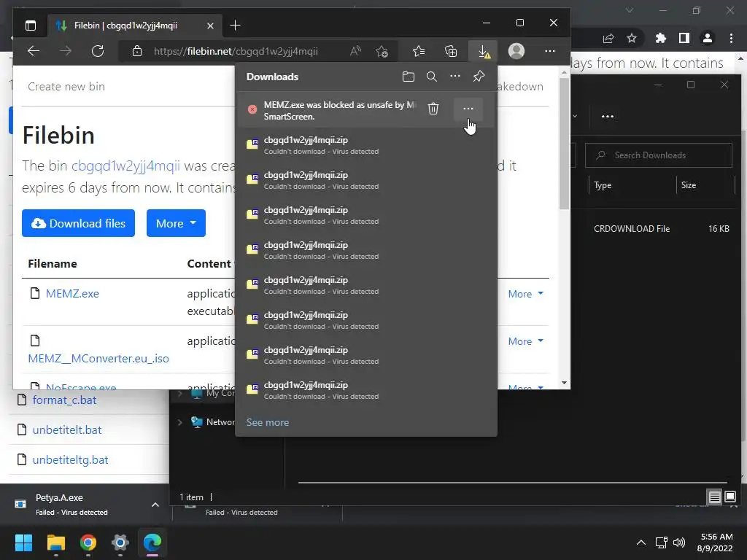
Task: Open File Explorer see more options
Action: (608, 116)
